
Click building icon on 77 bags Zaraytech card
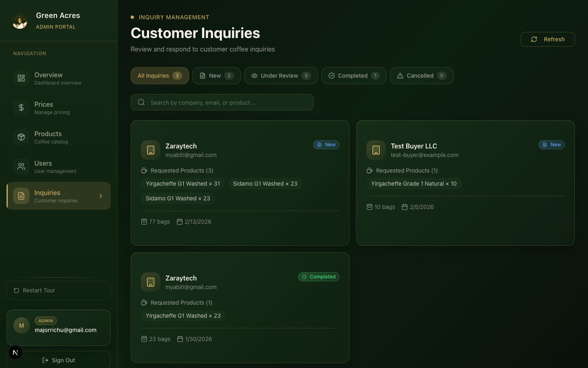[151, 150]
